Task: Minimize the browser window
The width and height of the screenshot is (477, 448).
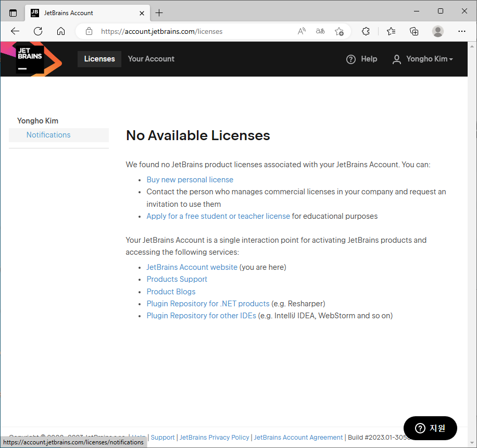Action: point(417,11)
